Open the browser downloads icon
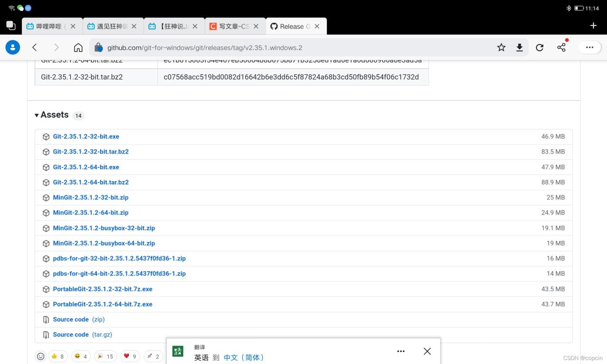 click(x=520, y=47)
